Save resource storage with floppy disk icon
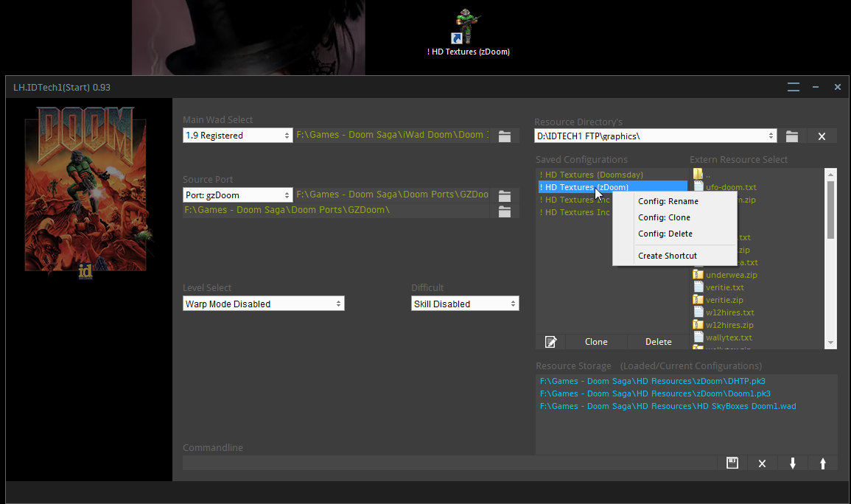851x504 pixels. click(732, 463)
